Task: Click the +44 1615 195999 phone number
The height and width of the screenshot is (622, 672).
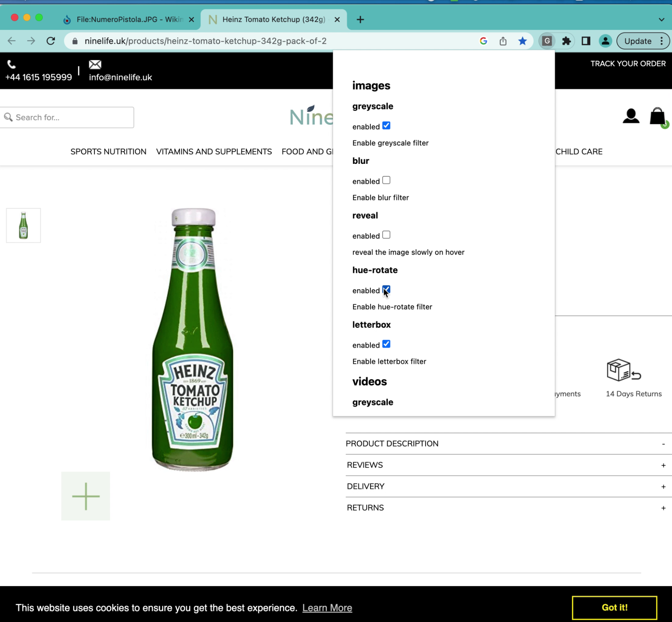Action: (39, 77)
